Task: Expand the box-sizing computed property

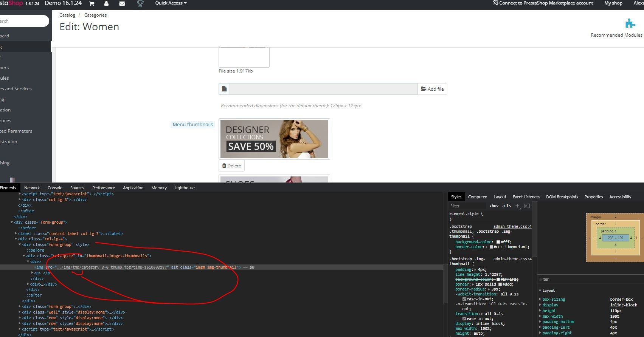Action: 540,299
